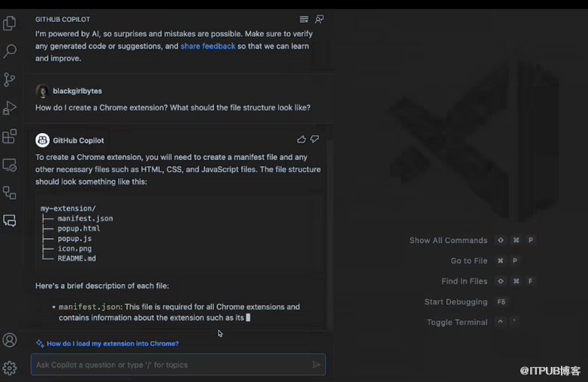The width and height of the screenshot is (588, 382).
Task: Click the Show All Commands shortcut hint
Action: tap(448, 240)
